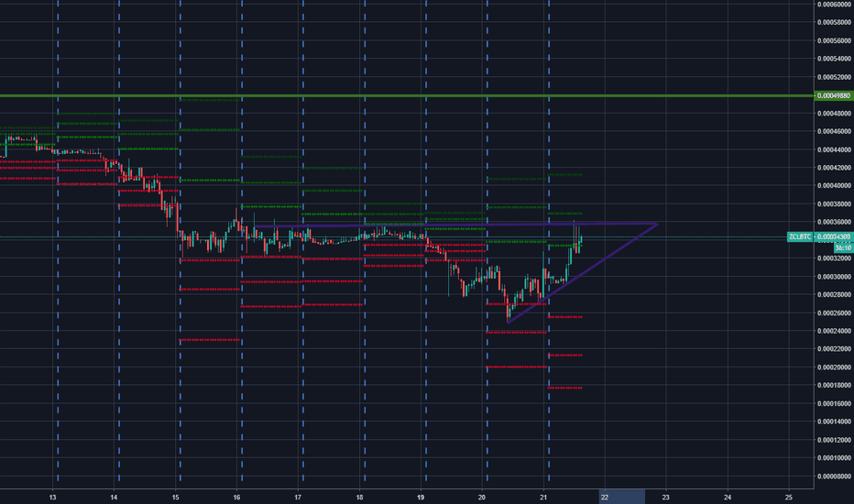Click the 0.00030000 price scale label
Image resolution: width=854 pixels, height=504 pixels.
point(835,276)
